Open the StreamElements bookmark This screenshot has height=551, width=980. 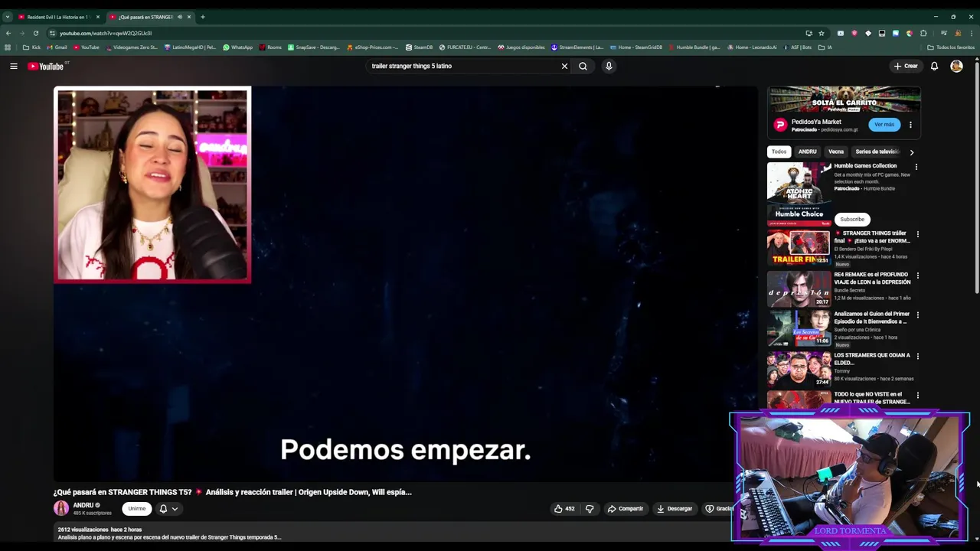[x=577, y=47]
